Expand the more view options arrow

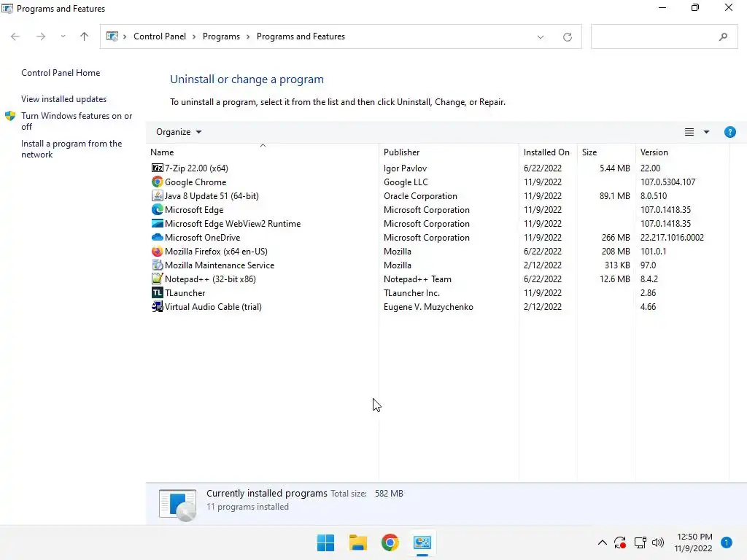pos(706,132)
